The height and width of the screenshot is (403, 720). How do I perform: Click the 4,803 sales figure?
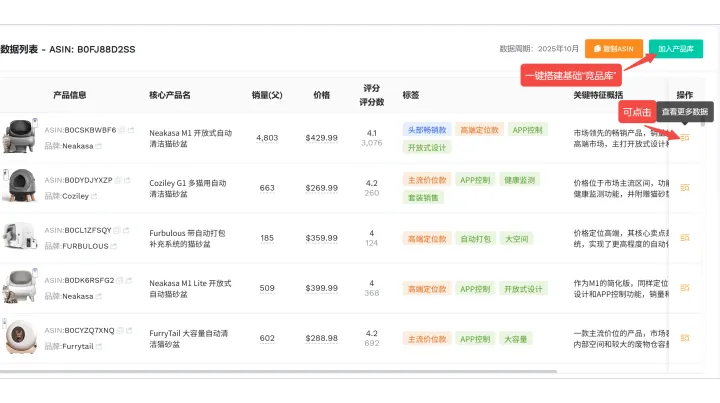click(x=267, y=138)
